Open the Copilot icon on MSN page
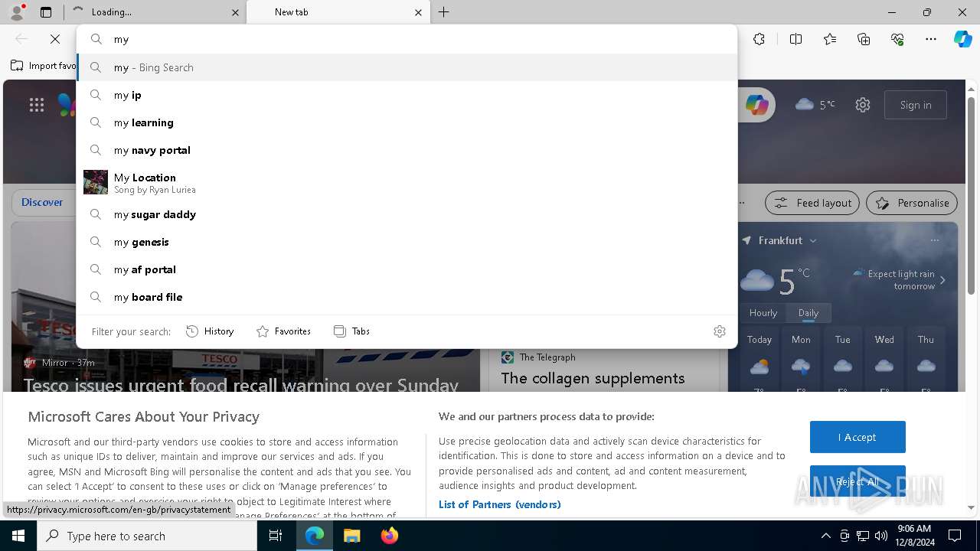Viewport: 980px width, 551px height. point(756,105)
